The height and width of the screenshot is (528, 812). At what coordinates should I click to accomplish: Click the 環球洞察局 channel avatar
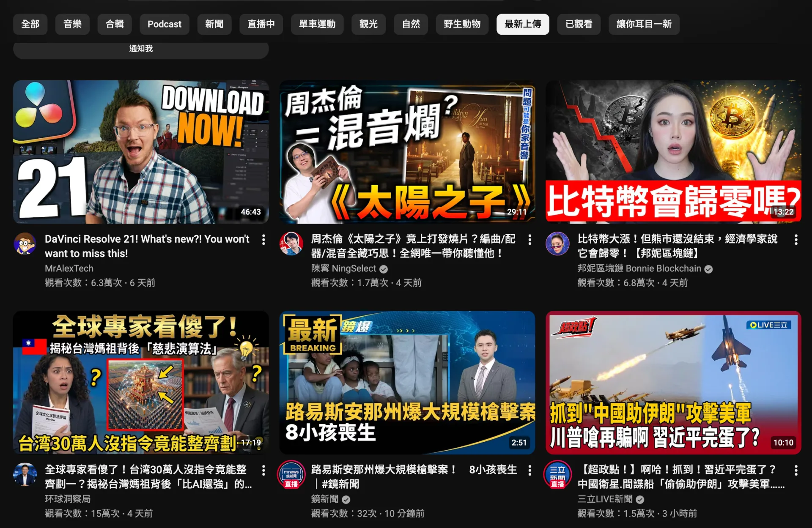point(26,474)
